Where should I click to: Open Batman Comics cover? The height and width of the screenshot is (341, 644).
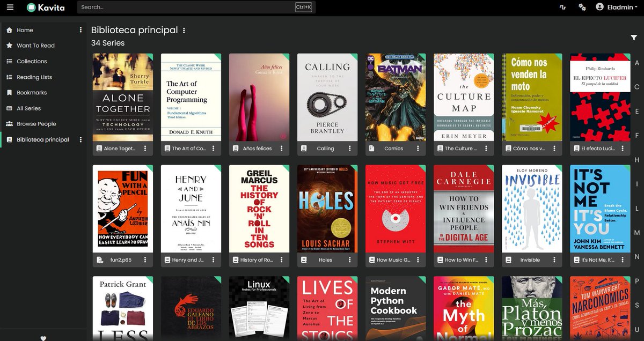coord(396,97)
